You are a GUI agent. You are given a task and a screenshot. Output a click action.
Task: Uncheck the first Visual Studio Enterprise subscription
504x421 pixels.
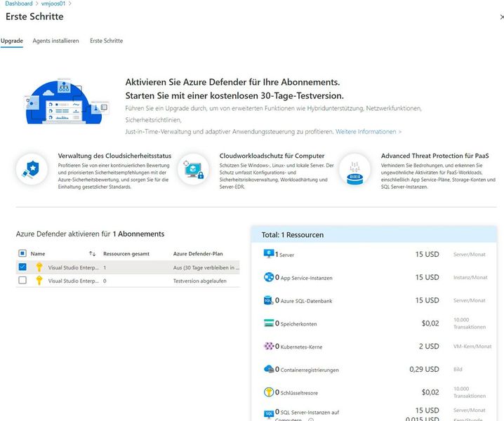click(x=22, y=267)
